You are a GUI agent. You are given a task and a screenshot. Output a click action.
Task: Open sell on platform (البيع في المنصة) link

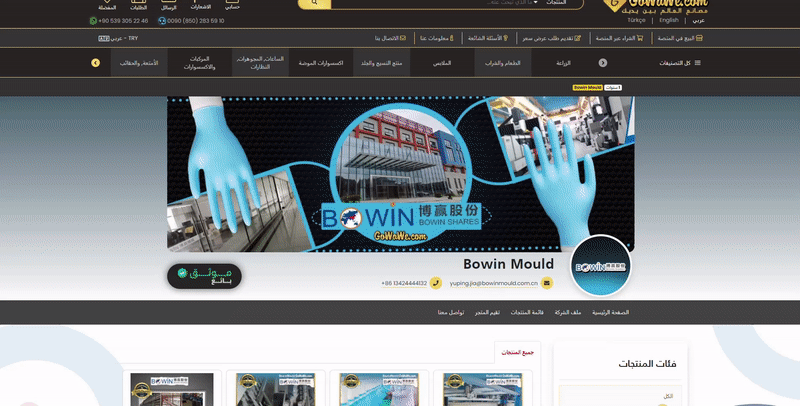680,38
